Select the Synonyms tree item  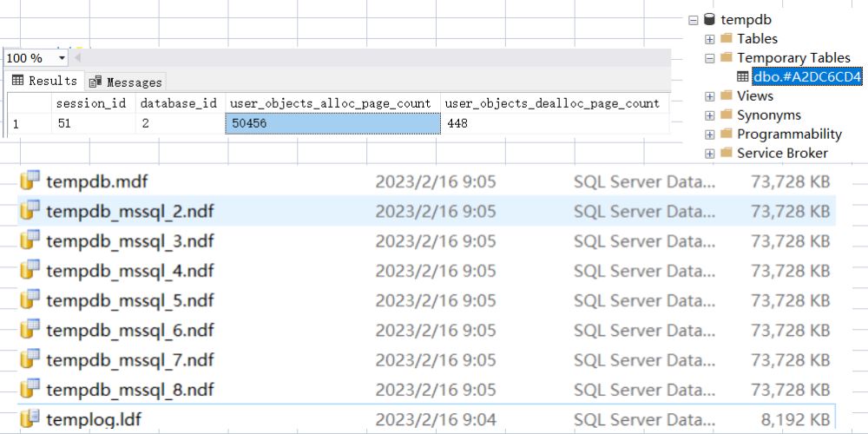click(x=768, y=115)
